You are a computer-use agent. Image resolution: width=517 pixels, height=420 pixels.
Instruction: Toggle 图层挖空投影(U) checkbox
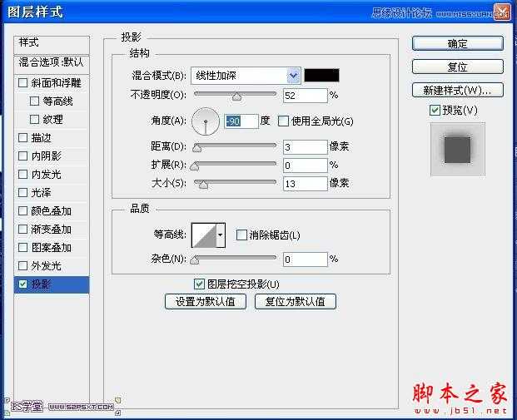(199, 284)
